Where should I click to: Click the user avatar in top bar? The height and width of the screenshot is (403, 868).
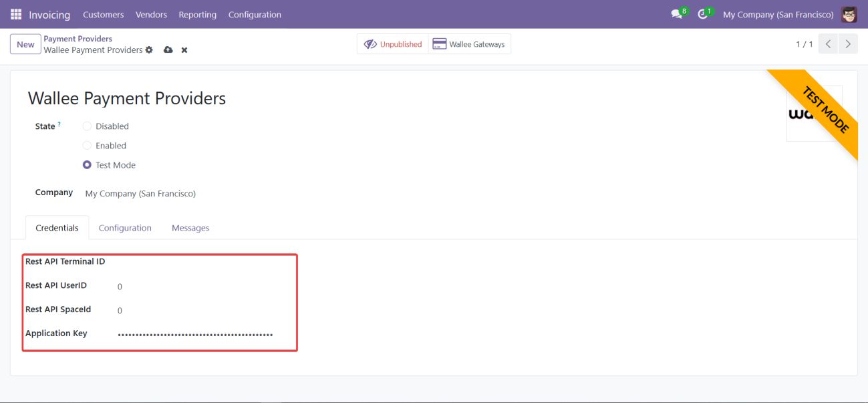(849, 15)
